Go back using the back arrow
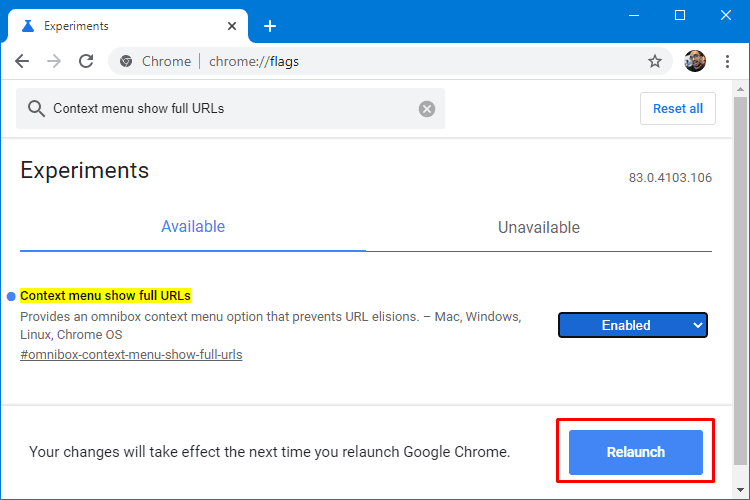750x500 pixels. pyautogui.click(x=22, y=61)
